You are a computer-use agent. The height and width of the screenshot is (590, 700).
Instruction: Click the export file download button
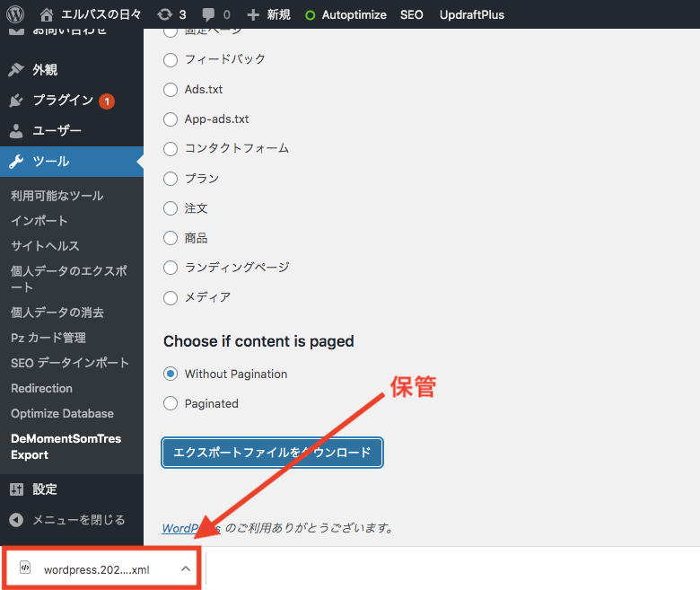pyautogui.click(x=272, y=453)
